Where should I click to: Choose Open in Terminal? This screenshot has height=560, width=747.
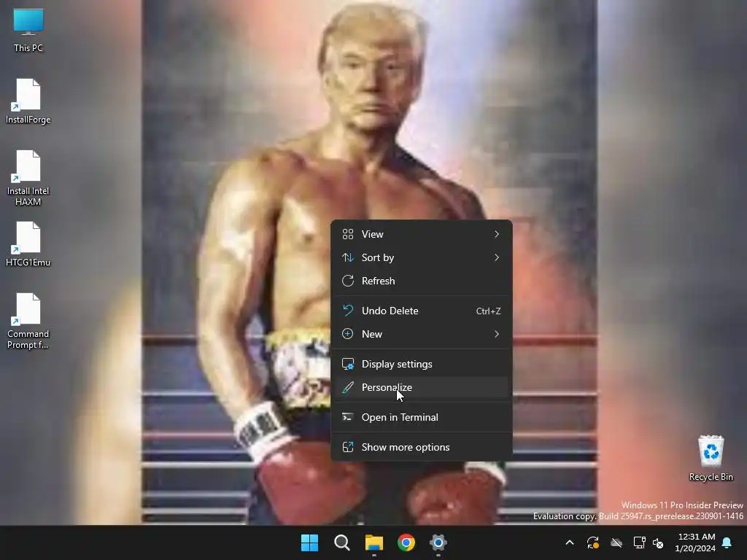click(x=421, y=417)
